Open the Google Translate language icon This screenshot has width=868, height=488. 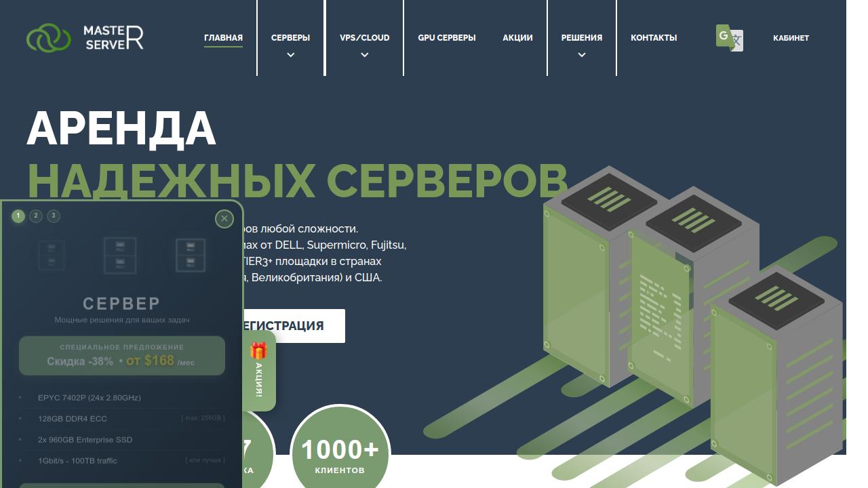[730, 38]
